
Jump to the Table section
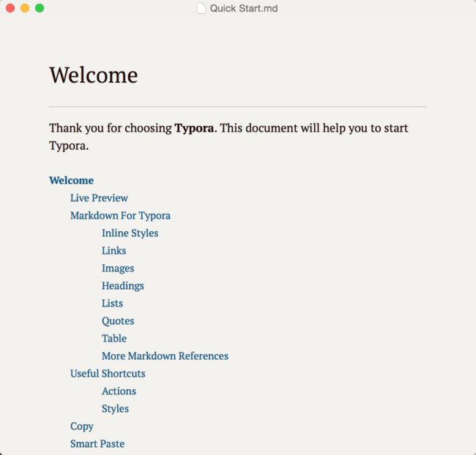[114, 339]
